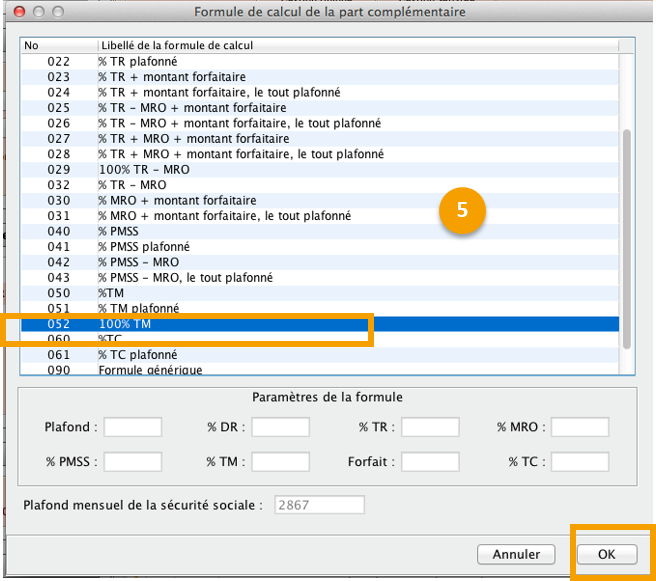656x581 pixels.
Task: Select formula 052 100% TM row
Action: [300, 324]
